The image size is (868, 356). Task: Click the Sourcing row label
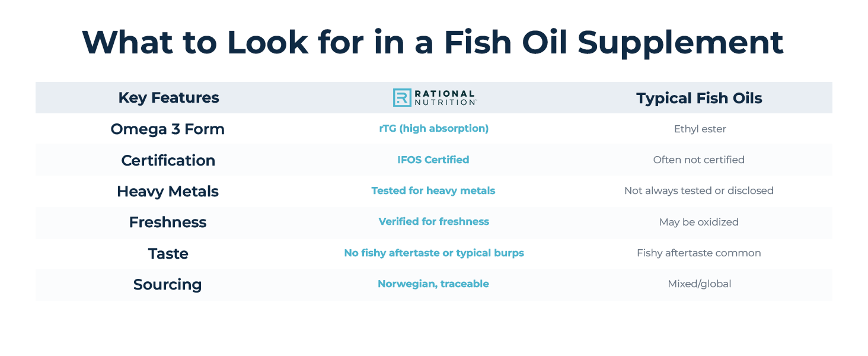[x=168, y=284]
